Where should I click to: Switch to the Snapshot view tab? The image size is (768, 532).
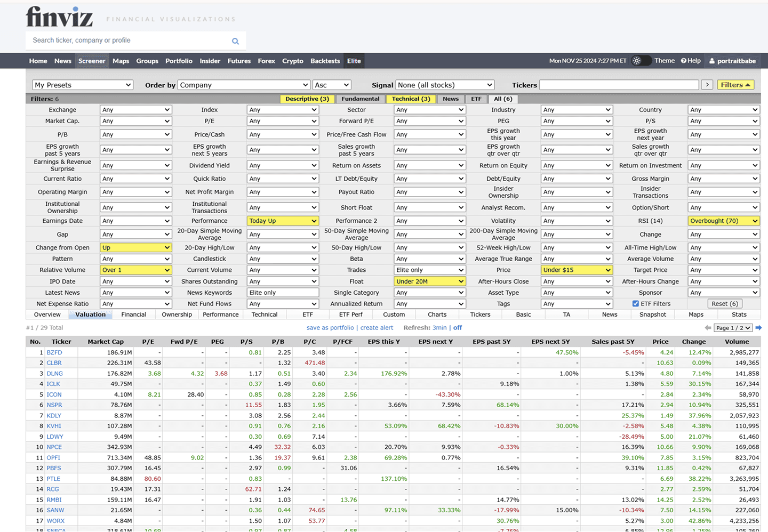tap(653, 315)
